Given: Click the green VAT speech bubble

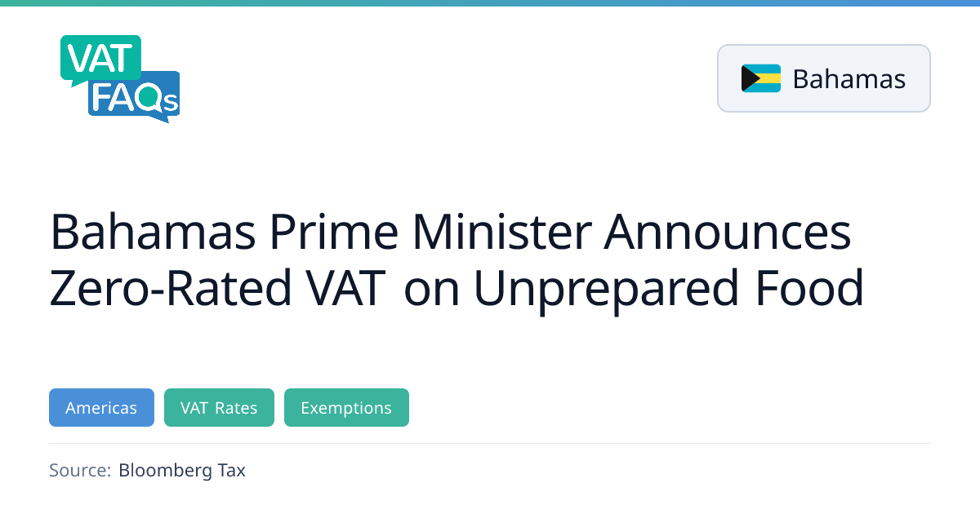Looking at the screenshot, I should pos(100,57).
